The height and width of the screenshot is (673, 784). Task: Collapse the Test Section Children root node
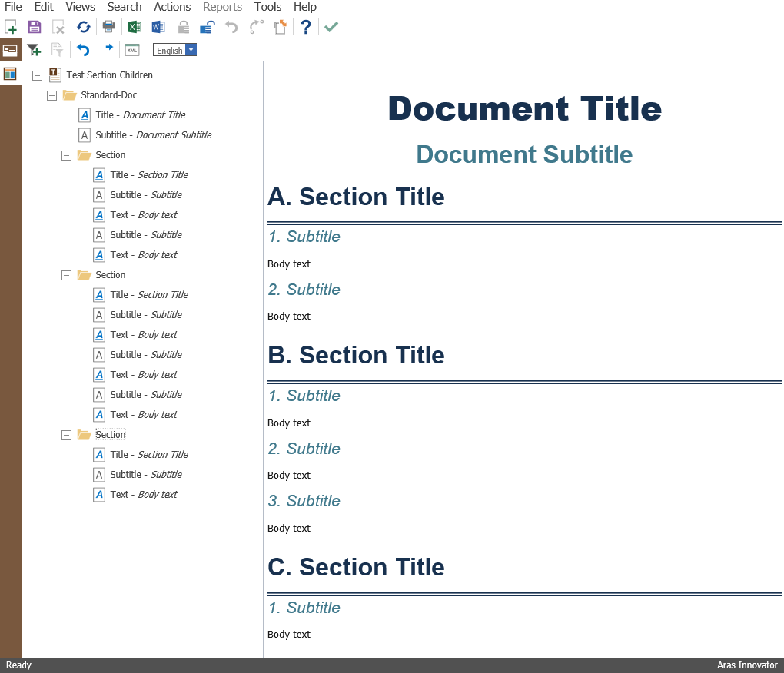[37, 75]
